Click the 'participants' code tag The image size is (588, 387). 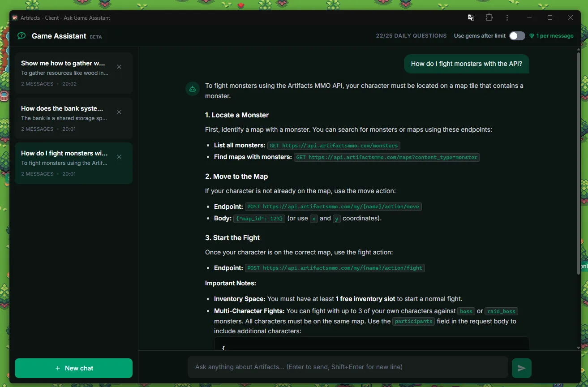(414, 321)
